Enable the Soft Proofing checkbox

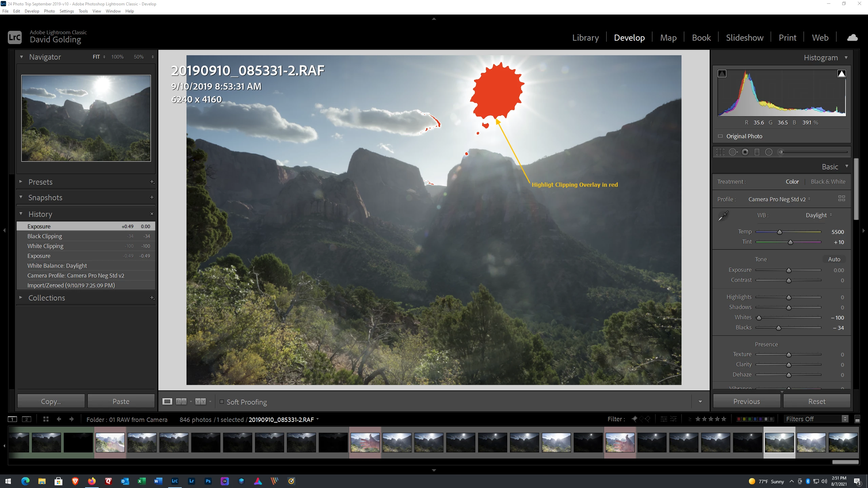[222, 402]
